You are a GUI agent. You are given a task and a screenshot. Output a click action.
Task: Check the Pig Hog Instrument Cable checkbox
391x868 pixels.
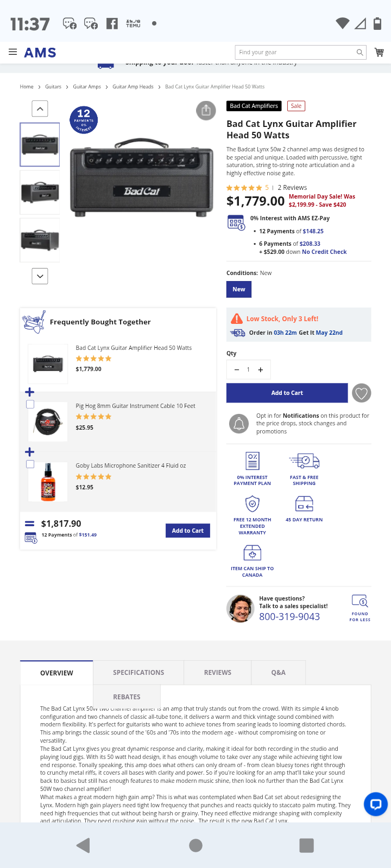point(30,404)
